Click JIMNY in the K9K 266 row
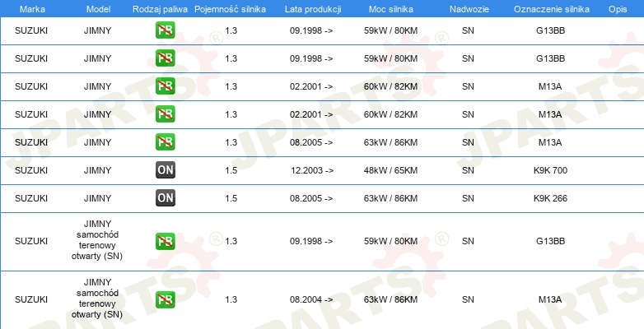This screenshot has height=329, width=644. click(98, 198)
